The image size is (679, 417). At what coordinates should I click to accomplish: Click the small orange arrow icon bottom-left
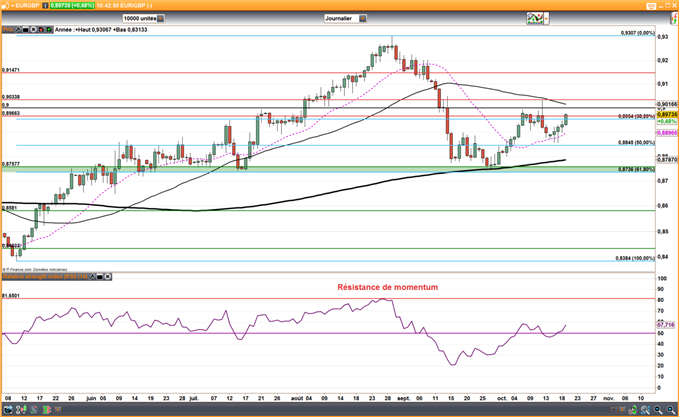[58, 409]
